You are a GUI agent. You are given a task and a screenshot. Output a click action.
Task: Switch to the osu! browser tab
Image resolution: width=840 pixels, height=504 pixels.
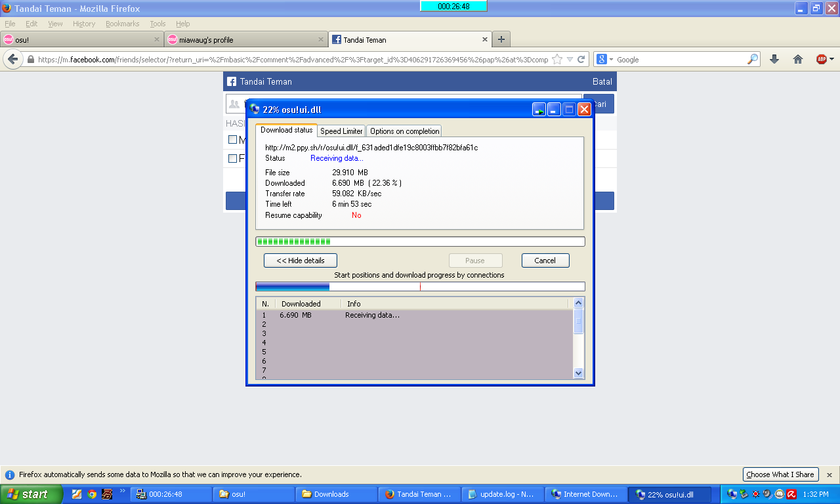click(x=81, y=39)
